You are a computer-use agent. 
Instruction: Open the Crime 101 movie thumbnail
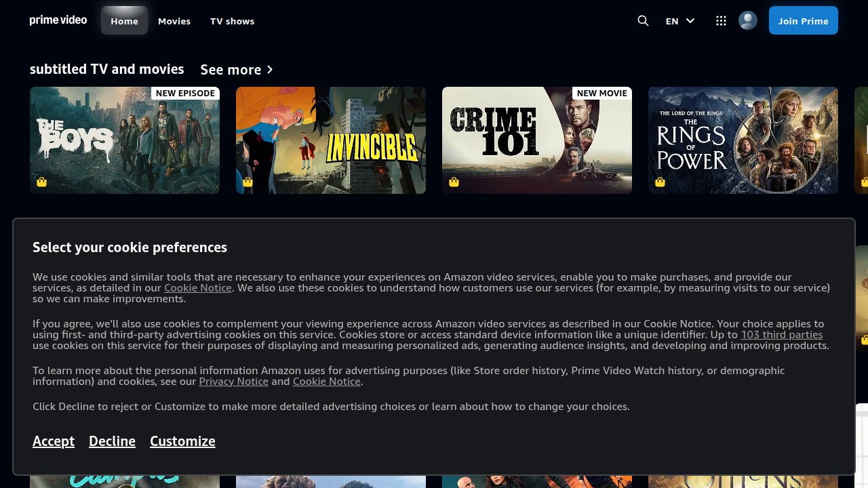pyautogui.click(x=537, y=140)
